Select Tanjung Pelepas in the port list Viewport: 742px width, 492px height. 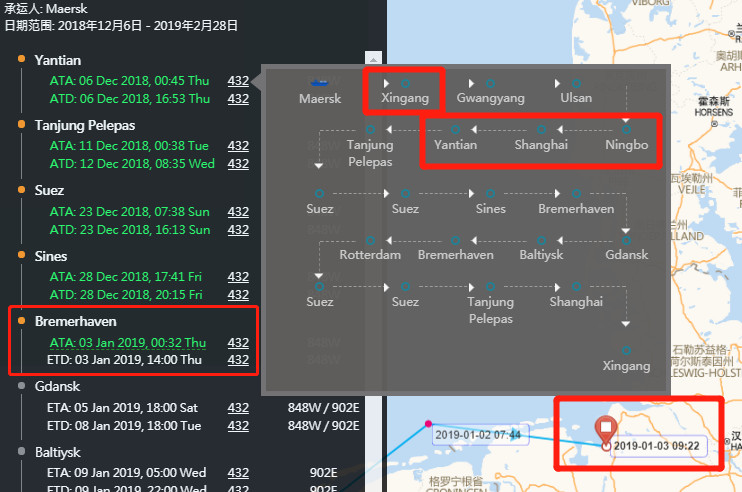click(x=84, y=125)
